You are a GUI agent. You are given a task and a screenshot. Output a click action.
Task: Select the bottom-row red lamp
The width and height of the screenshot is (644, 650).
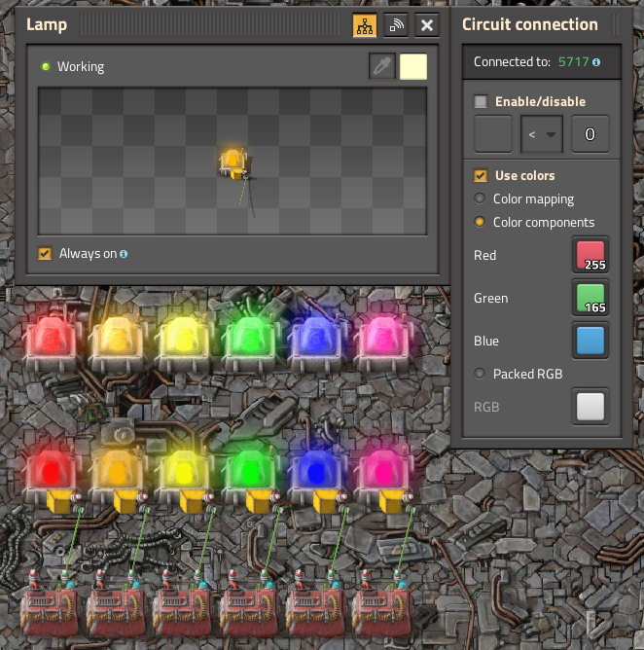52,475
